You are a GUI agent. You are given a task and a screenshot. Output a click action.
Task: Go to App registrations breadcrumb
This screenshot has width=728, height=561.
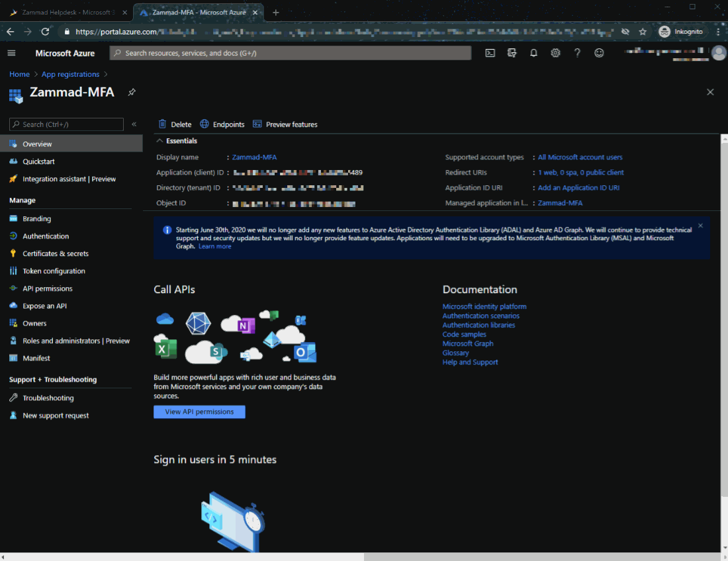[x=71, y=74]
